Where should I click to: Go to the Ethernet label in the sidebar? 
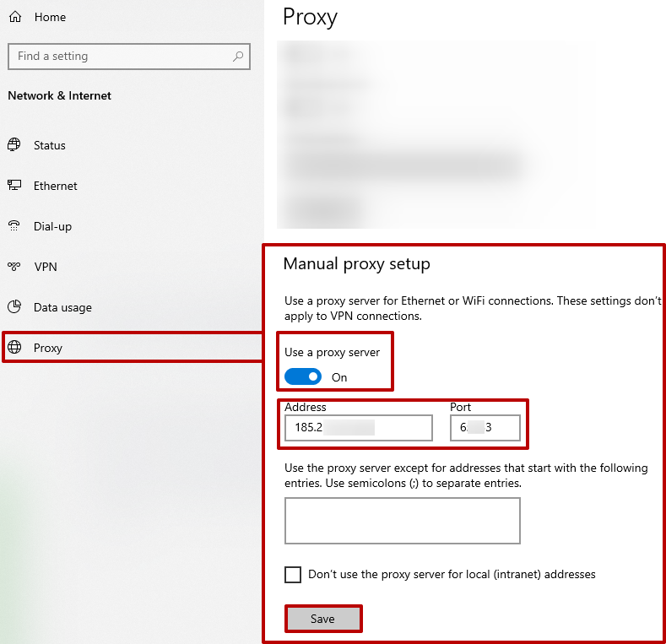[x=56, y=186]
